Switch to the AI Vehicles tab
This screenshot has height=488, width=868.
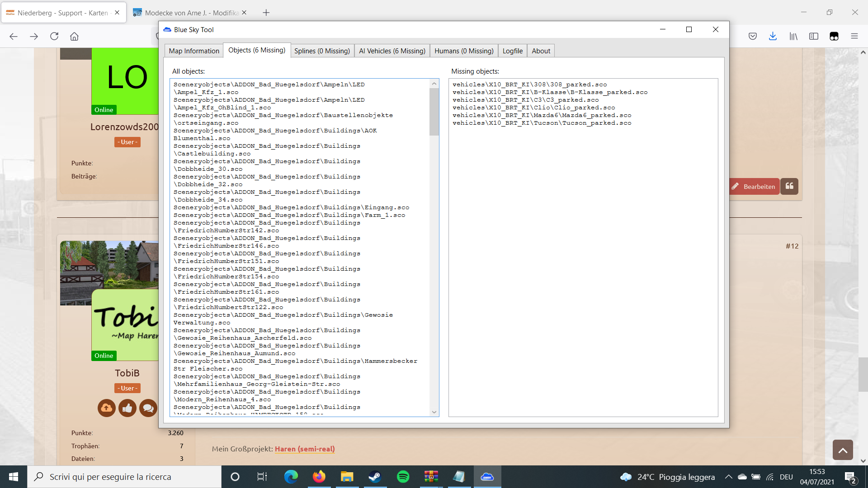[x=392, y=51]
